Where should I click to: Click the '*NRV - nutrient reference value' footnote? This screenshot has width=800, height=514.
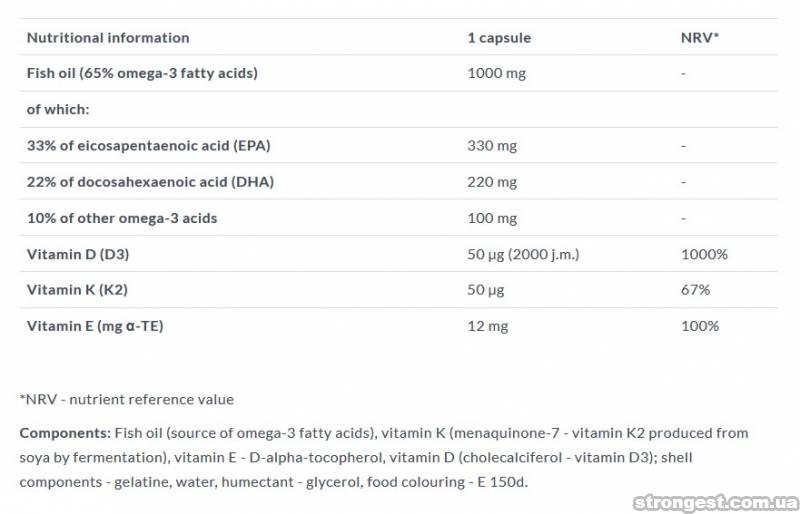click(x=126, y=399)
